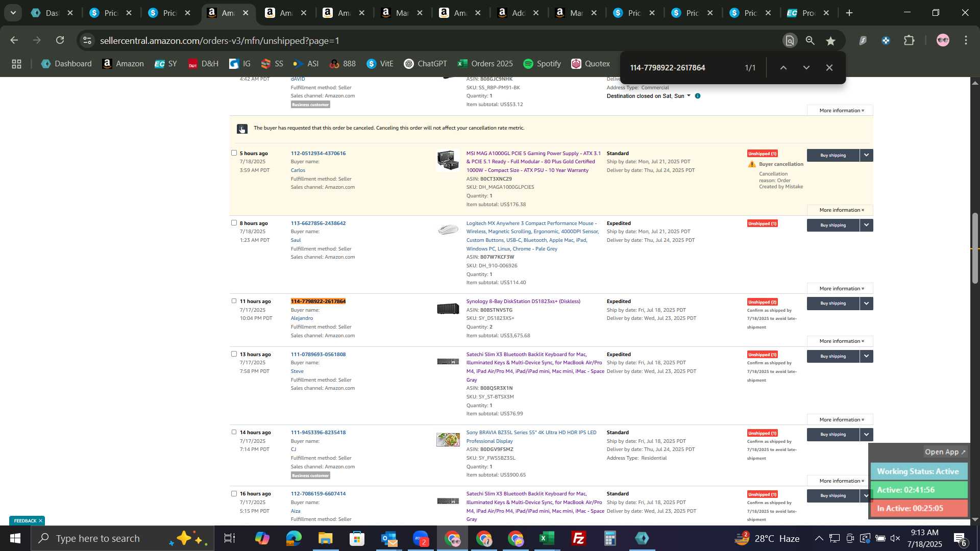Open MSI MAG A1000GL power supply product link
This screenshot has height=551, width=980.
pyautogui.click(x=533, y=162)
